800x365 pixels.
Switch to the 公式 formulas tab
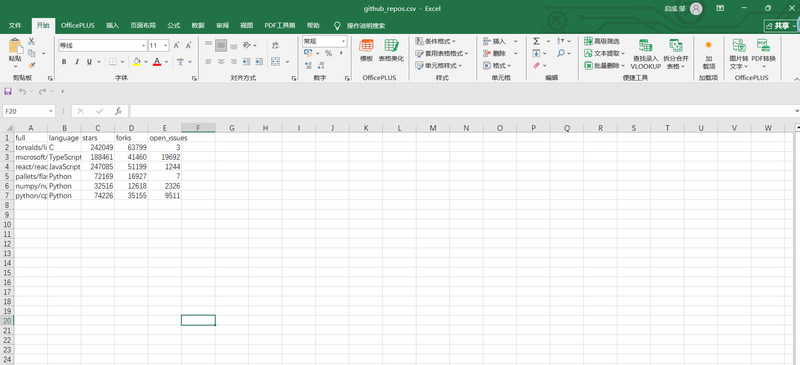point(173,26)
